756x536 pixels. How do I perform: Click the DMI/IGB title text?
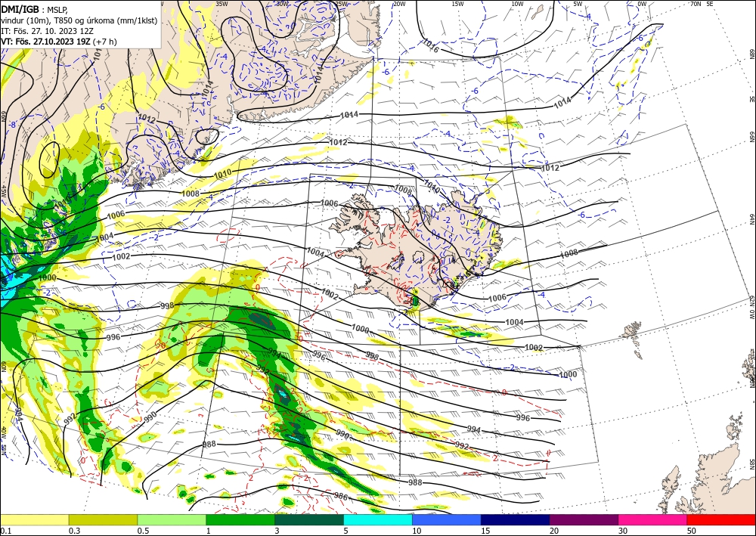[20, 8]
